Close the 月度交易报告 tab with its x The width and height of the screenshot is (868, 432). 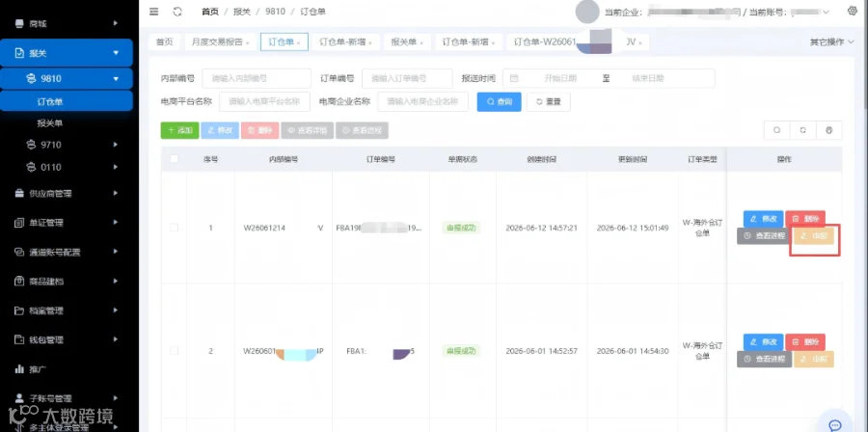[248, 43]
